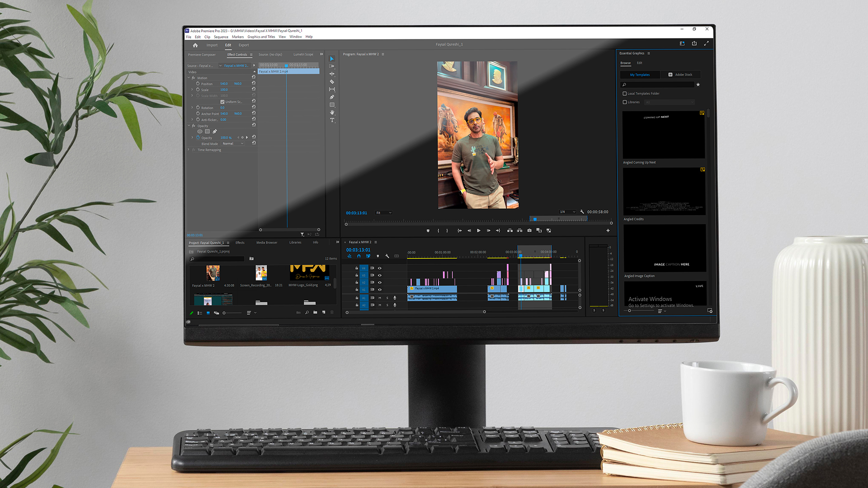Hide the V2 track with eye icon
The height and width of the screenshot is (488, 868).
[380, 282]
